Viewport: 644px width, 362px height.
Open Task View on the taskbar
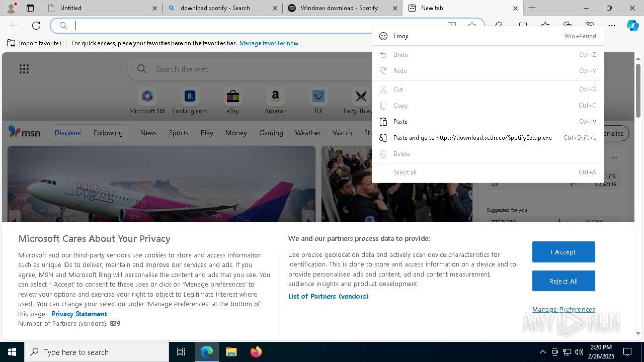point(181,352)
